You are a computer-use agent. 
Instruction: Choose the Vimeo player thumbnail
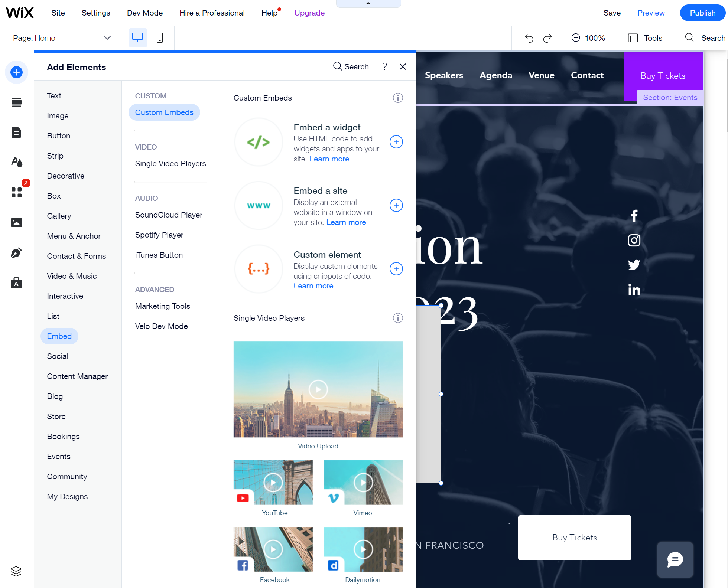tap(363, 482)
